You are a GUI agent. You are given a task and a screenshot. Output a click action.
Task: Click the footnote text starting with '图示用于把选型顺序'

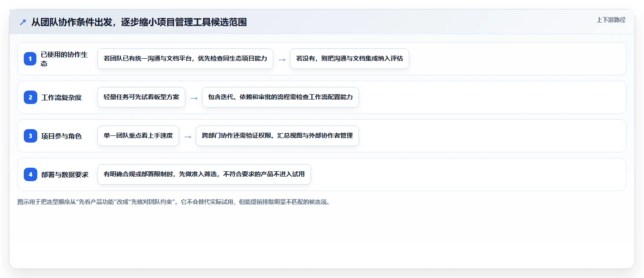click(175, 202)
